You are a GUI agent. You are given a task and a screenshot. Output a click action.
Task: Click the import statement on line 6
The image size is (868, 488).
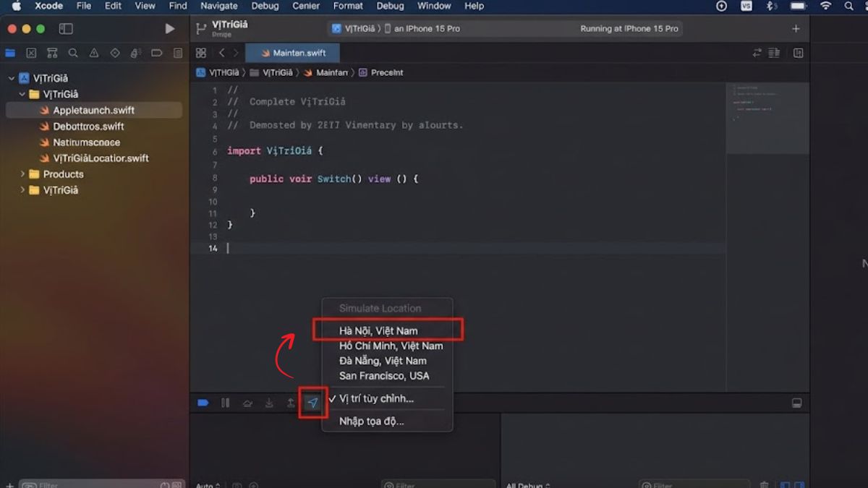point(275,150)
